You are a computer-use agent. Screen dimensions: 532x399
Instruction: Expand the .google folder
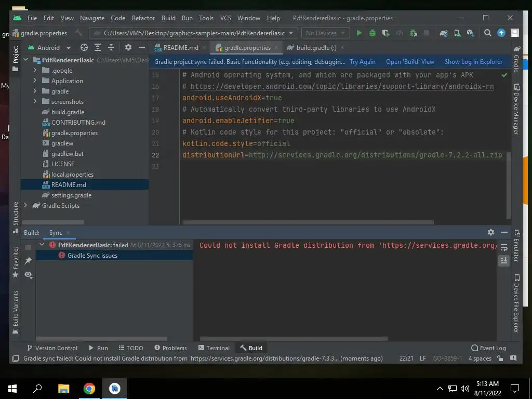(35, 70)
